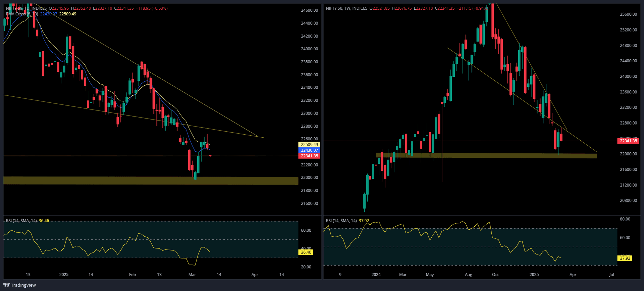
Task: Click the 2025 label on daily time axis
Action: pyautogui.click(x=64, y=275)
